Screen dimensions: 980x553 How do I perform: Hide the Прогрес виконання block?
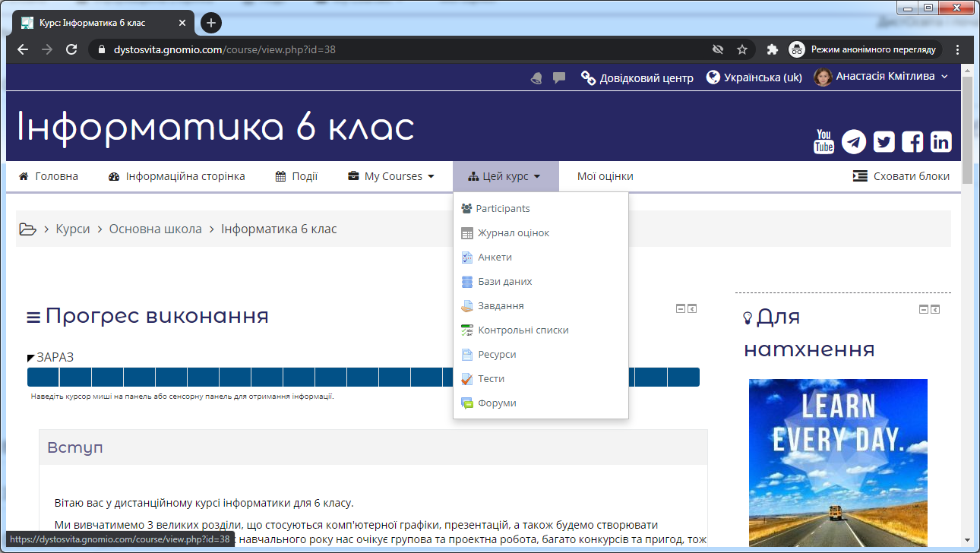click(x=681, y=309)
